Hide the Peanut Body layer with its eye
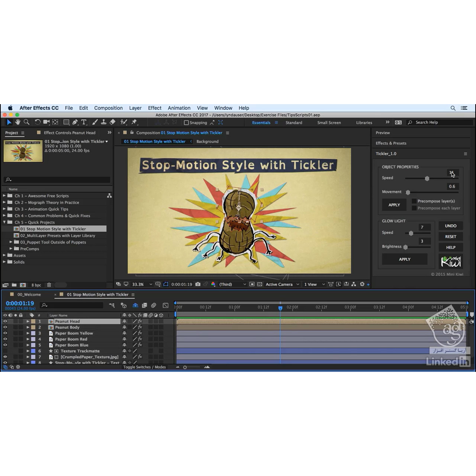The height and width of the screenshot is (476, 476). coord(5,327)
